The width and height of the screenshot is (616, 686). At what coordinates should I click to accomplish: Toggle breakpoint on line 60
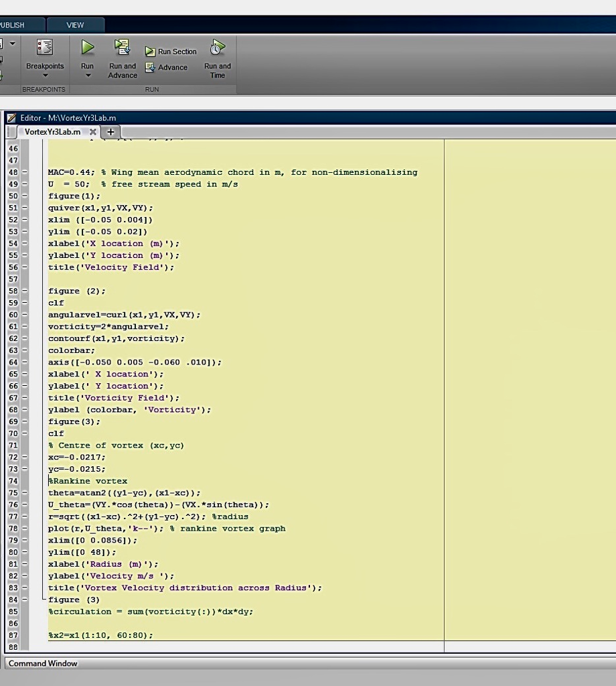click(25, 315)
